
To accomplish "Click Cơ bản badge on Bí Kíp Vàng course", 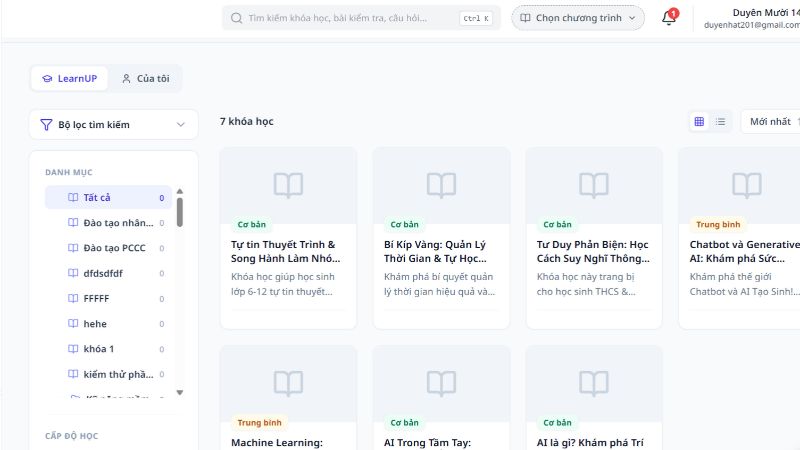I will 405,224.
